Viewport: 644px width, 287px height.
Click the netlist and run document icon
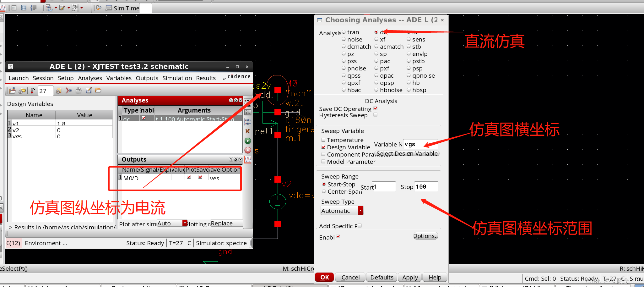point(49,8)
